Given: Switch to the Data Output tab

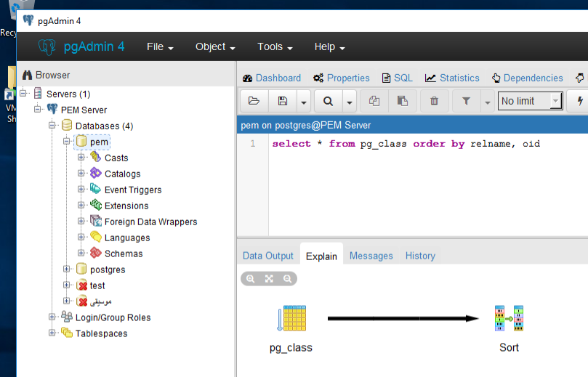Looking at the screenshot, I should coord(267,256).
